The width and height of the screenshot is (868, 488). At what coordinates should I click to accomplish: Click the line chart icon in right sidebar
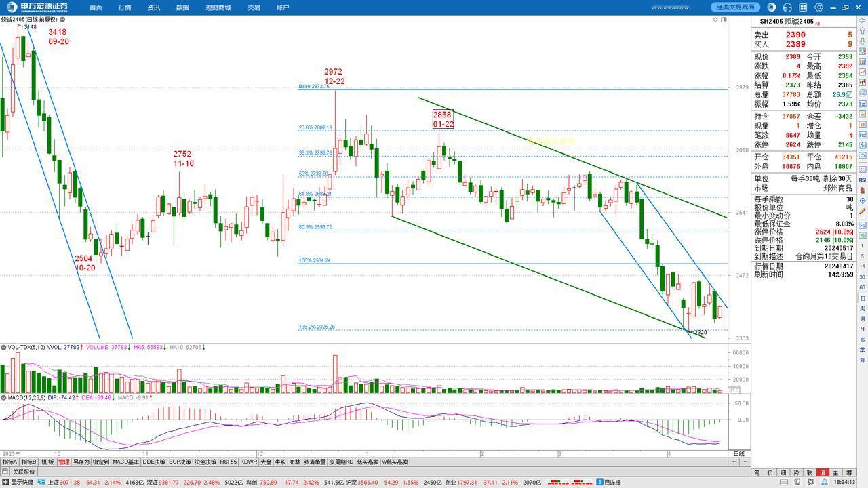coord(863,72)
